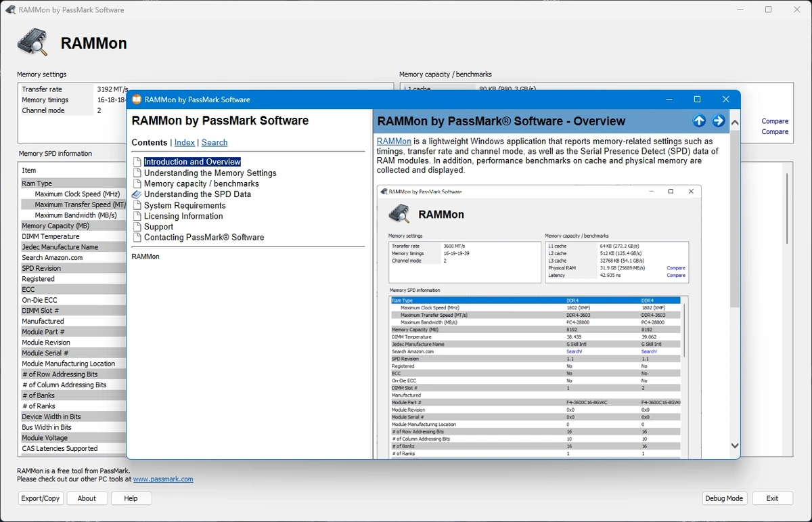812x522 pixels.
Task: Open the www.passmark.com link
Action: [163, 479]
